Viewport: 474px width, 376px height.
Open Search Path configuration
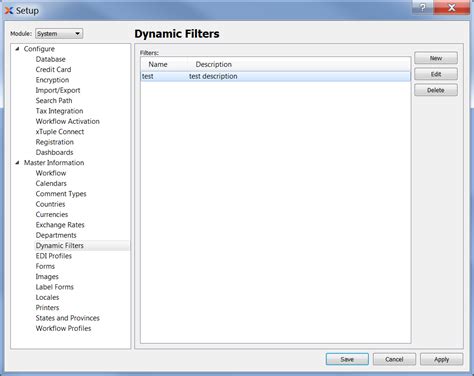click(x=54, y=100)
